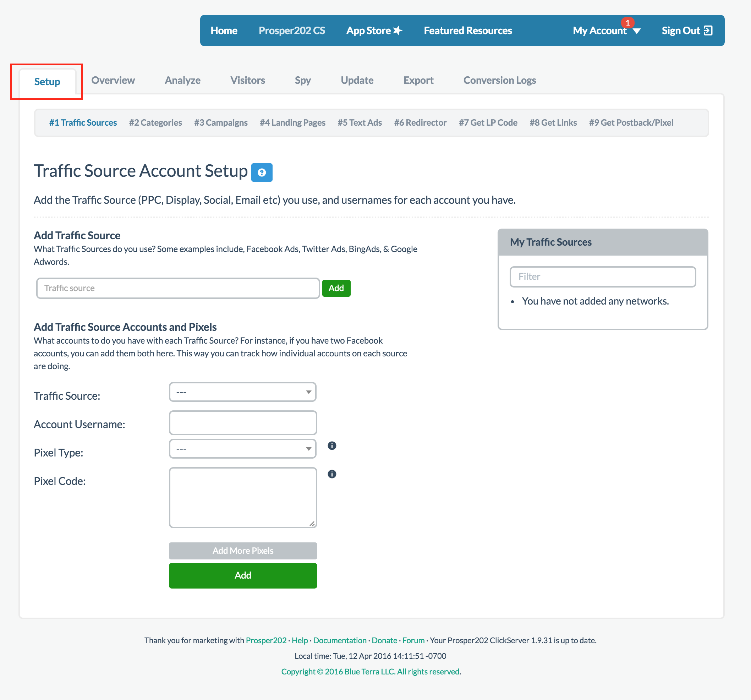Click the small green Add traffic source button
The image size is (751, 700).
pos(336,288)
